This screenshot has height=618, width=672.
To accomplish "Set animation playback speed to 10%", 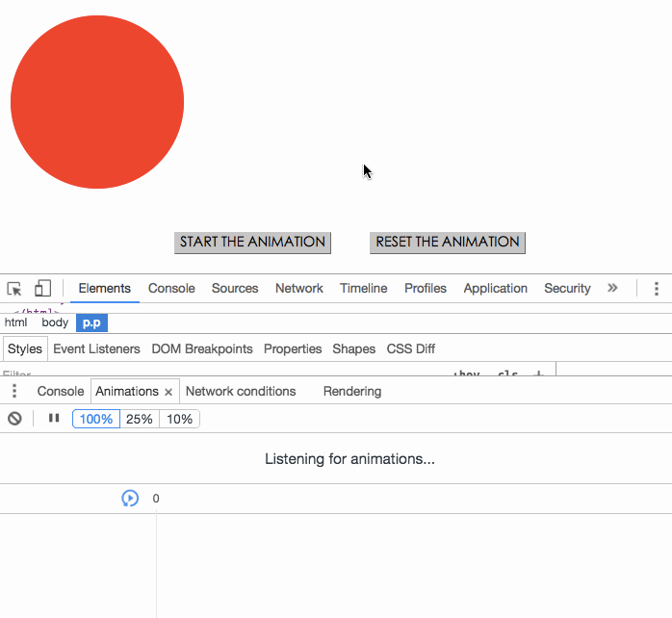I will click(179, 419).
